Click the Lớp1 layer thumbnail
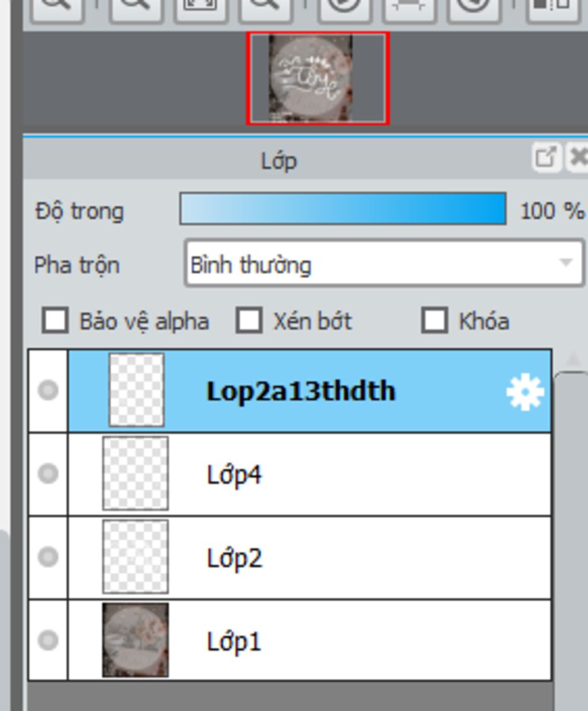The width and height of the screenshot is (588, 711). tap(136, 640)
